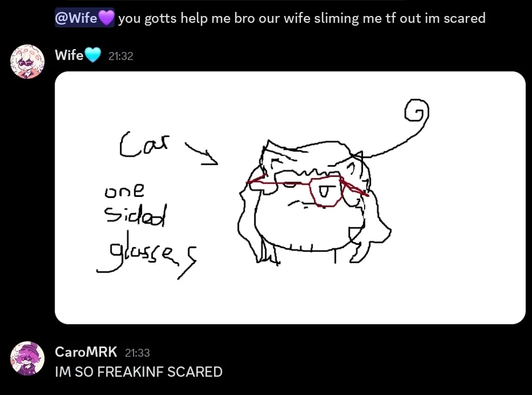Click the arrow pointing at the cat

202,154
